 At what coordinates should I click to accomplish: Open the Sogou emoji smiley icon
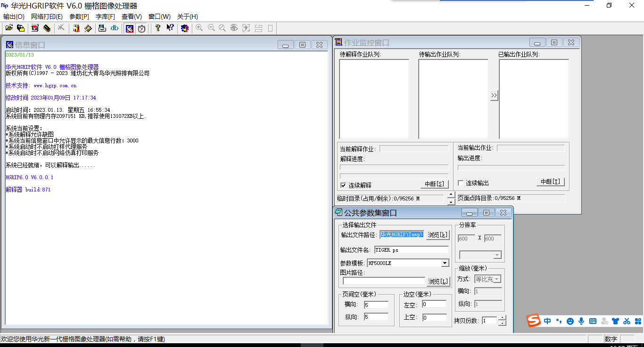pos(570,321)
